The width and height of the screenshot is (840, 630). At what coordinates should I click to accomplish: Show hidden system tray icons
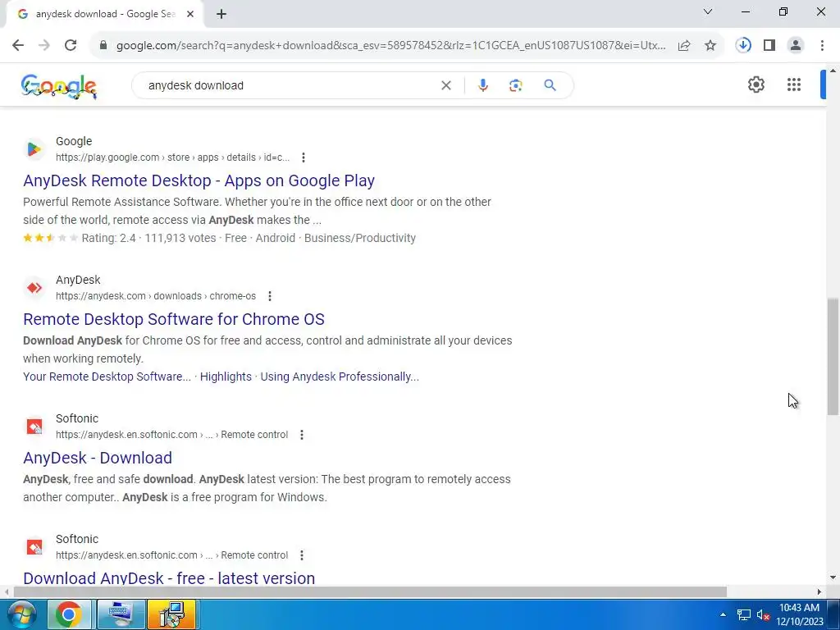(x=724, y=614)
